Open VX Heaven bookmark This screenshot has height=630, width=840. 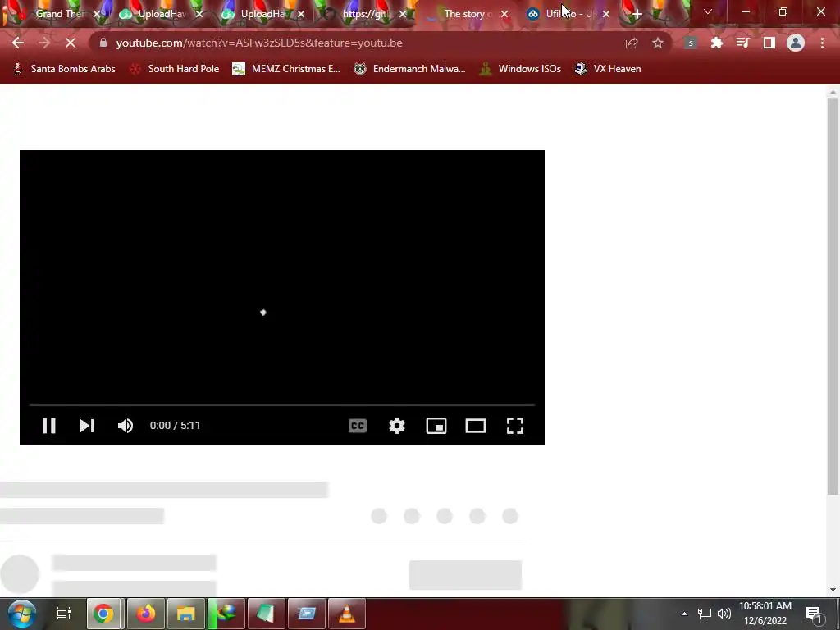(608, 69)
